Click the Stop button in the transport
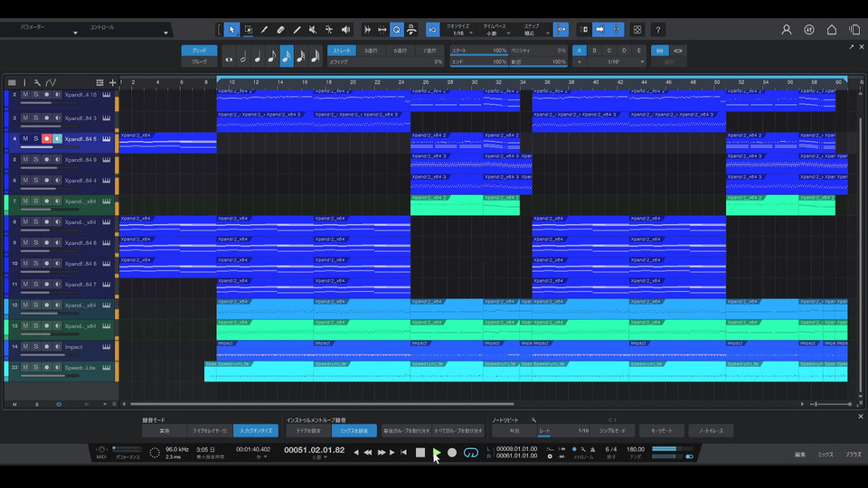Screen dimensions: 868x488 pyautogui.click(x=420, y=452)
